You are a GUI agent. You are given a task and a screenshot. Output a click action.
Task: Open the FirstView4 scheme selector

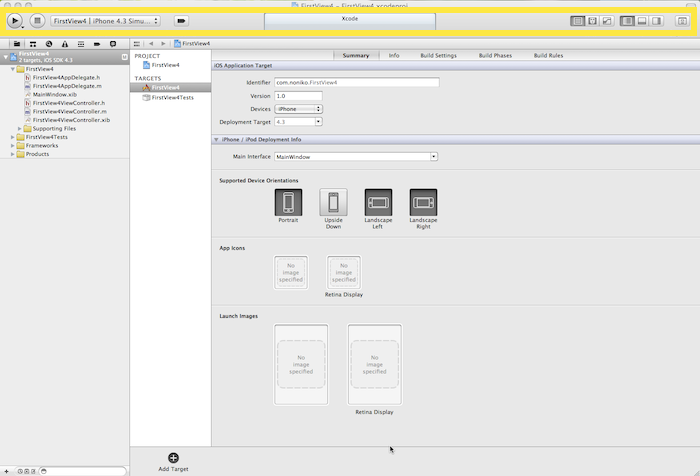coord(106,21)
